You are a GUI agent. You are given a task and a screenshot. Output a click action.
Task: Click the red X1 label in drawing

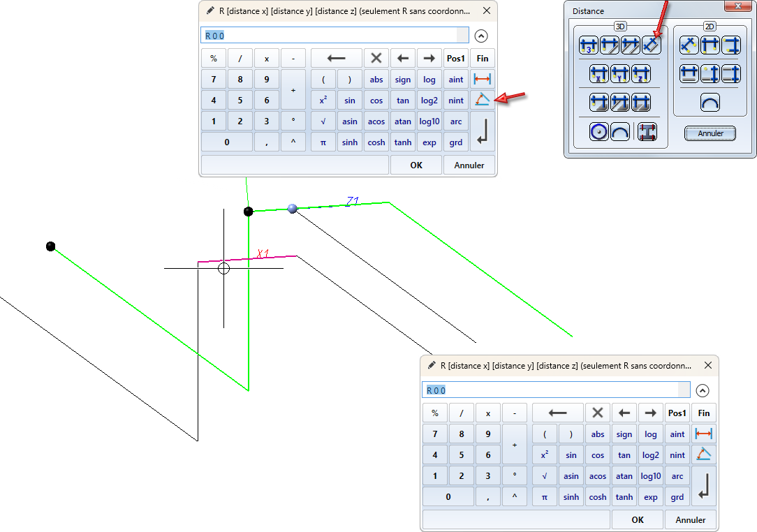pos(263,253)
